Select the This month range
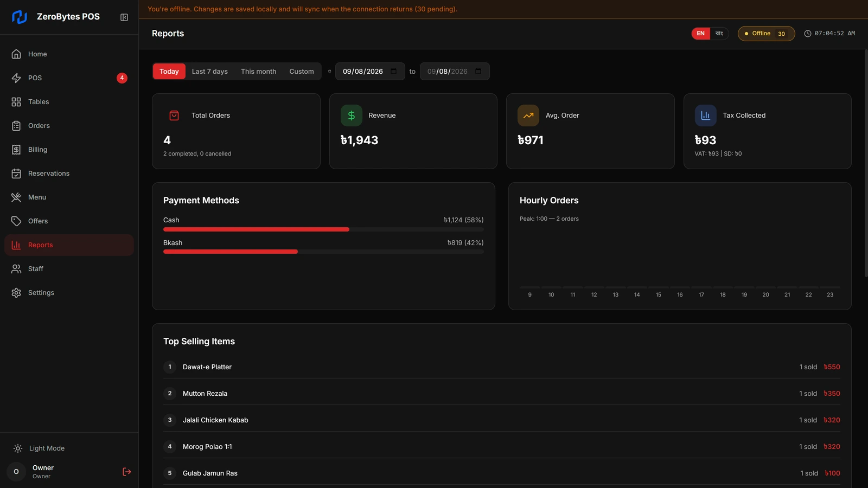The image size is (868, 488). pos(259,72)
